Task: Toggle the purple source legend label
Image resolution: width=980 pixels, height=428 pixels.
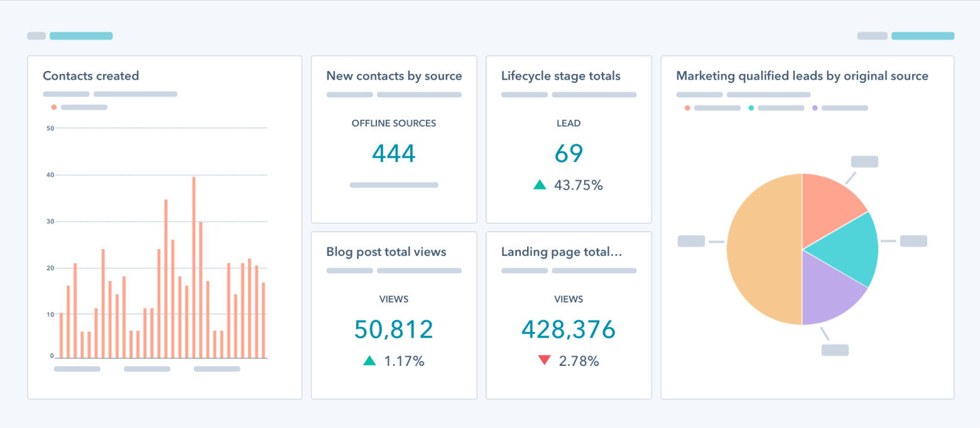Action: tap(846, 107)
